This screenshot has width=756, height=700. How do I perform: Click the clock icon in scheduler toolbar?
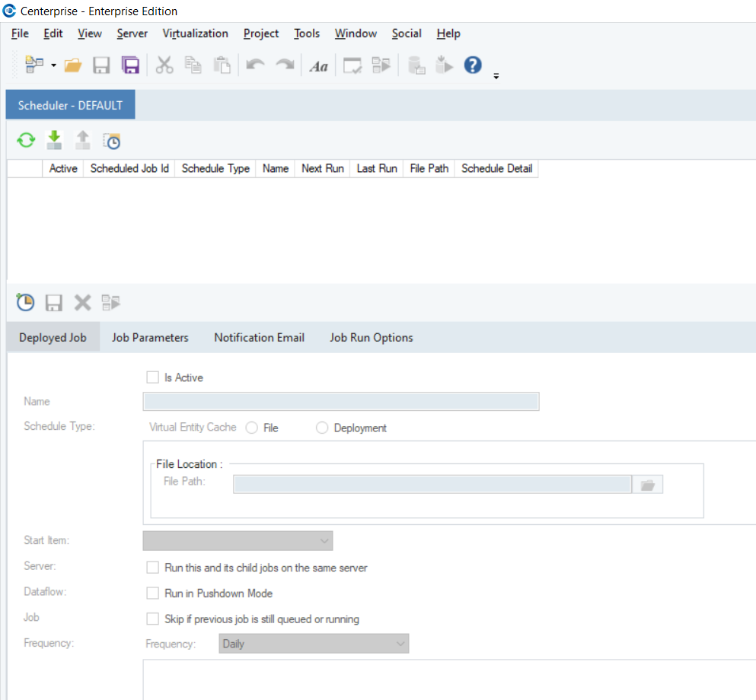112,141
